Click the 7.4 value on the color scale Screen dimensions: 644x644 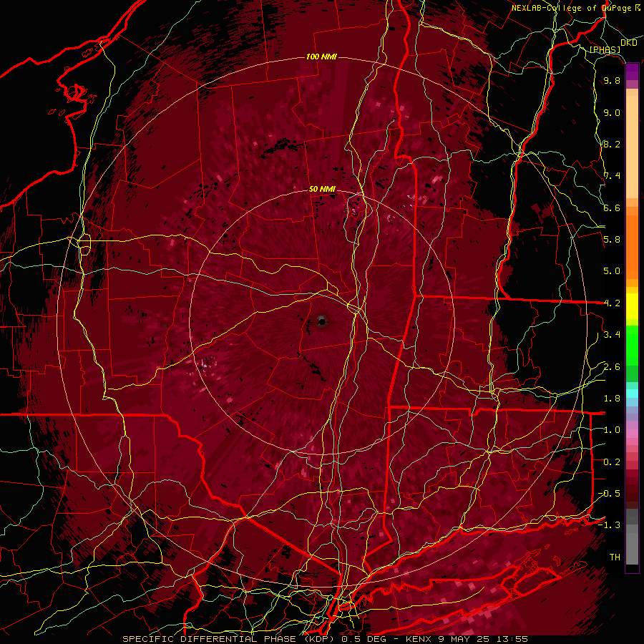(612, 176)
